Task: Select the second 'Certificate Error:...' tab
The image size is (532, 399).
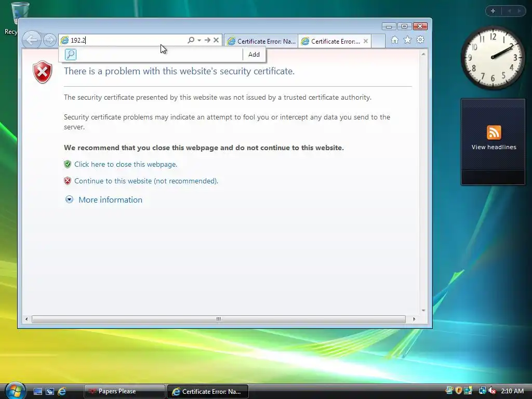Action: click(331, 42)
